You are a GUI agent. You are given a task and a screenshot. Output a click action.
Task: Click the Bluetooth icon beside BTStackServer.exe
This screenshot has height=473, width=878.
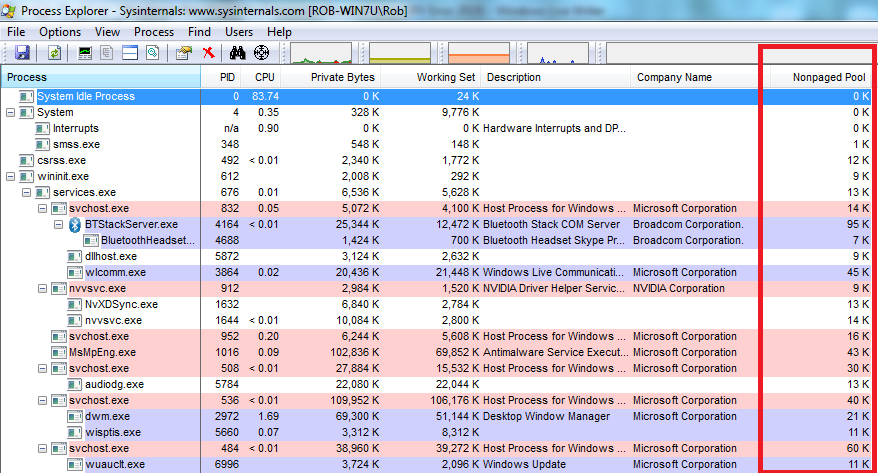[74, 224]
